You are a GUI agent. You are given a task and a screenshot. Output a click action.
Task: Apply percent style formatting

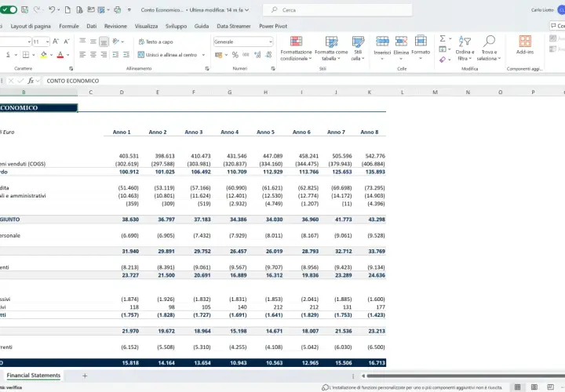point(235,55)
